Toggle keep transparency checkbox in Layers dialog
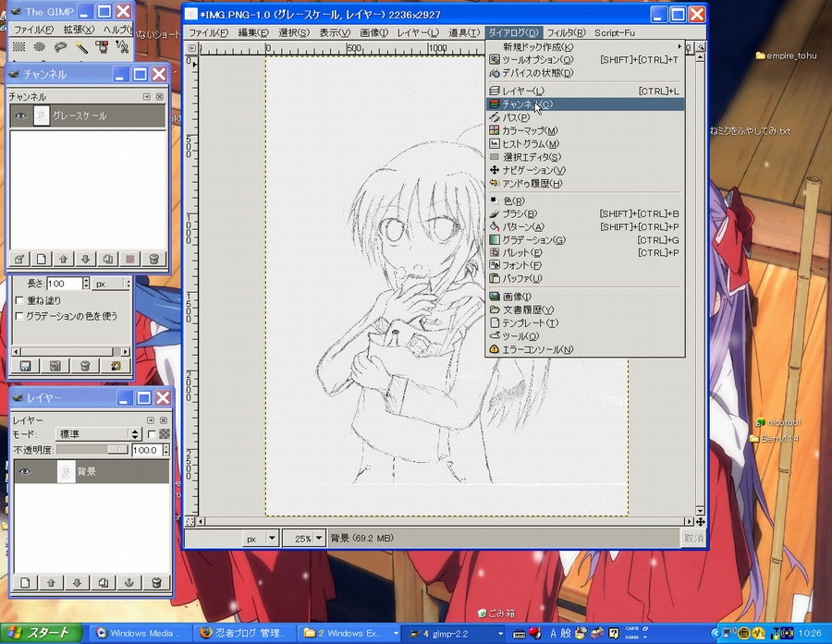 click(152, 434)
